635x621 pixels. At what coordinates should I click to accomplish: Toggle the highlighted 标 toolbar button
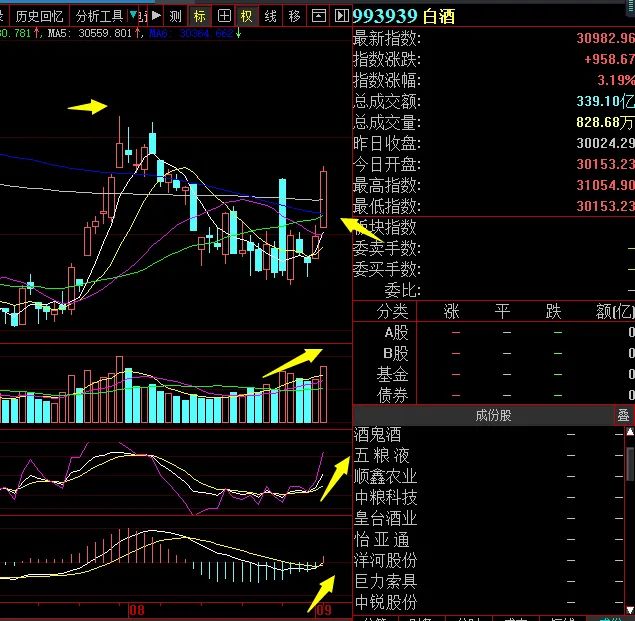click(200, 16)
